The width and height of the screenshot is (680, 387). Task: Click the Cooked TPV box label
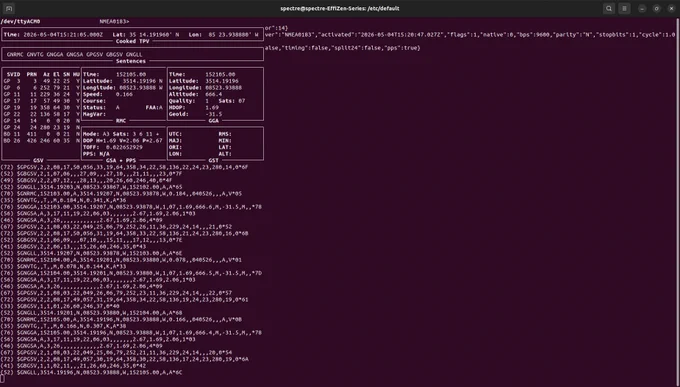132,41
